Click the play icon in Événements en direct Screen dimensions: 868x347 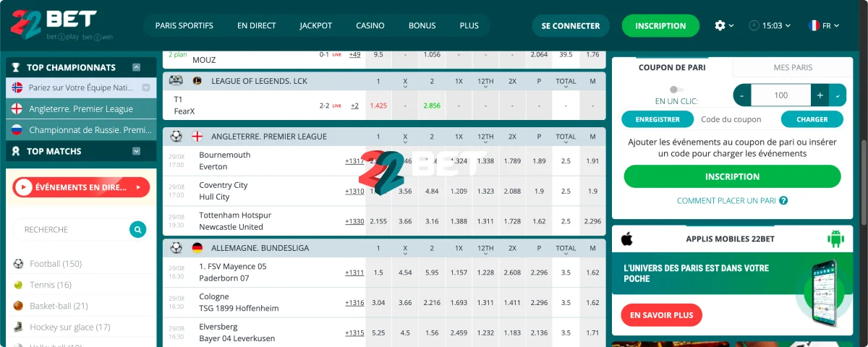pyautogui.click(x=24, y=187)
